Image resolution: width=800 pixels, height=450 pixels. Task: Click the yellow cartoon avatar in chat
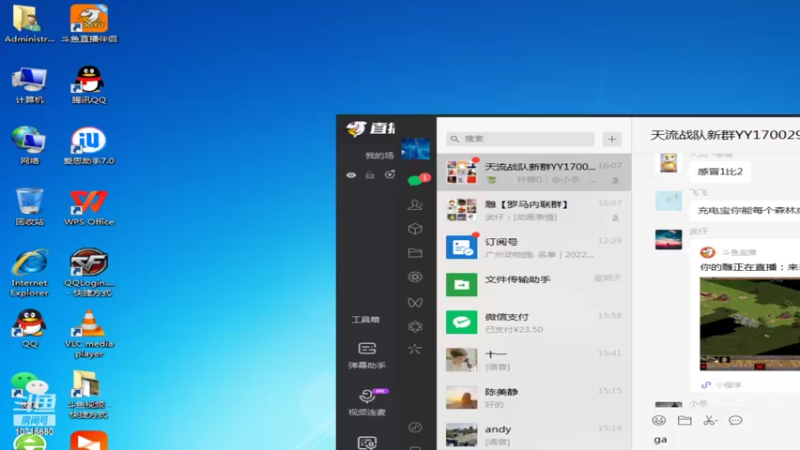668,163
